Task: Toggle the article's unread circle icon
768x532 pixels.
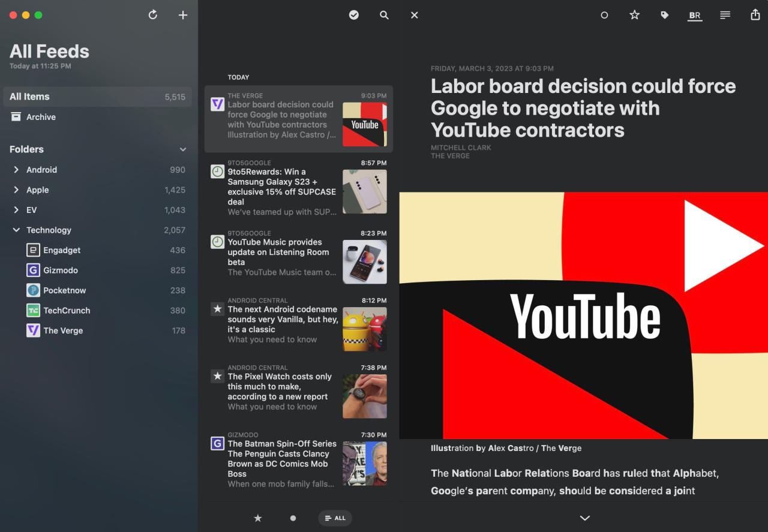Action: [x=604, y=15]
